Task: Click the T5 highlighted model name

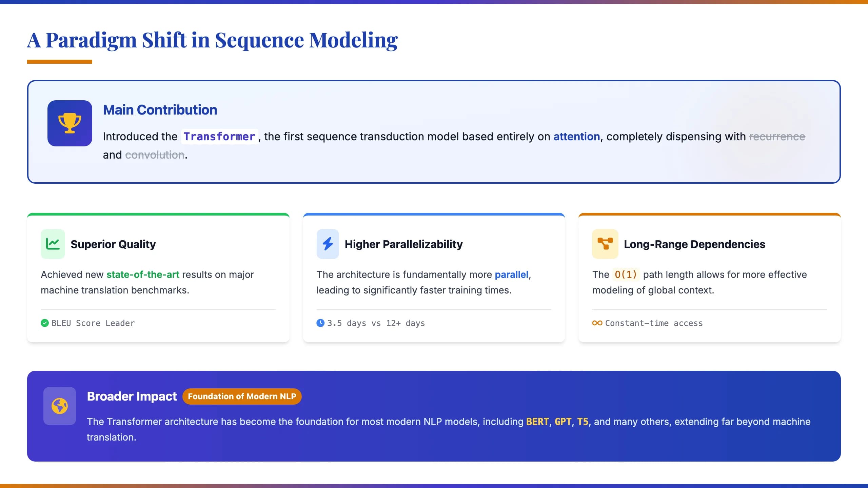Action: (583, 422)
